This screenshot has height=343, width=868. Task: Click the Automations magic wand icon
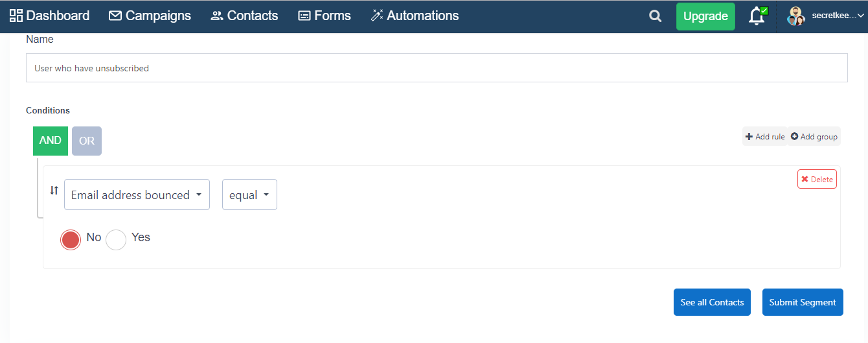[x=377, y=16]
